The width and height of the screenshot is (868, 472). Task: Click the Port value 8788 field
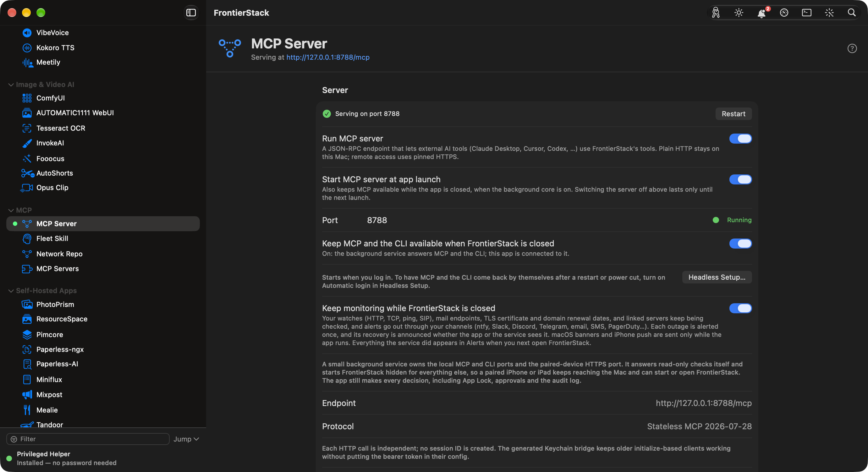[377, 220]
